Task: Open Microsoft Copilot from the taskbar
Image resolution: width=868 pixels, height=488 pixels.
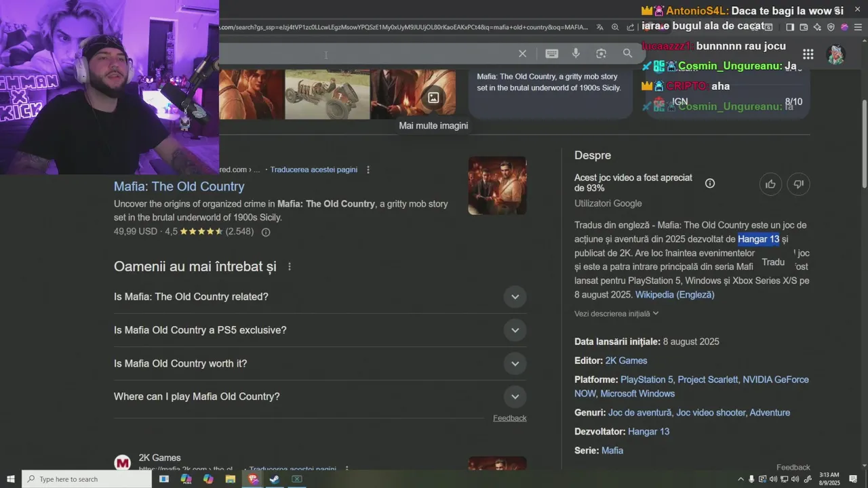Action: pyautogui.click(x=208, y=479)
